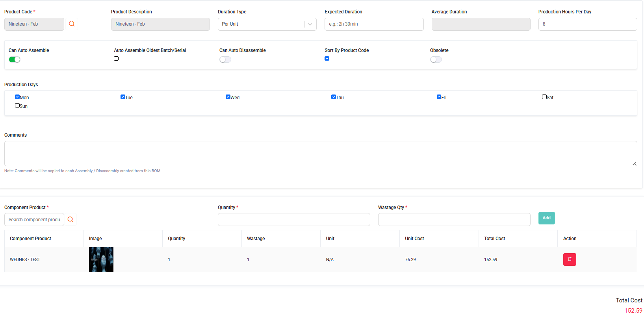
Task: Uncheck the Mon production day
Action: point(17,97)
